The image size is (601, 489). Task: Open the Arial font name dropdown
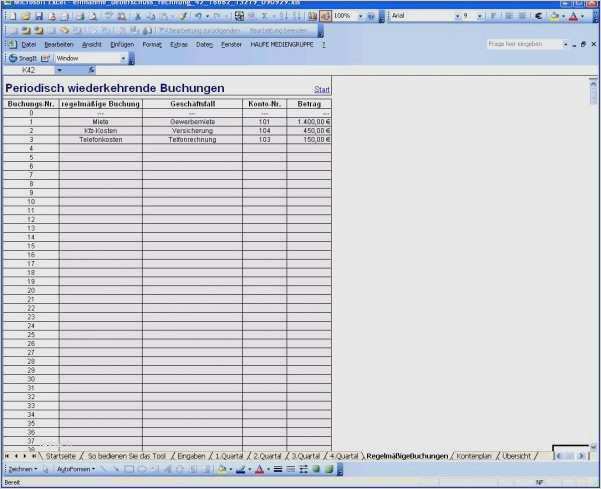pos(457,16)
